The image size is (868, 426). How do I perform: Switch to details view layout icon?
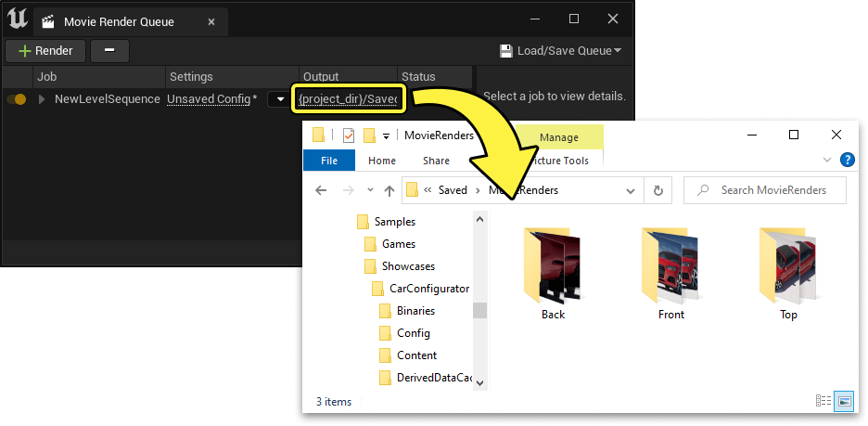(823, 401)
